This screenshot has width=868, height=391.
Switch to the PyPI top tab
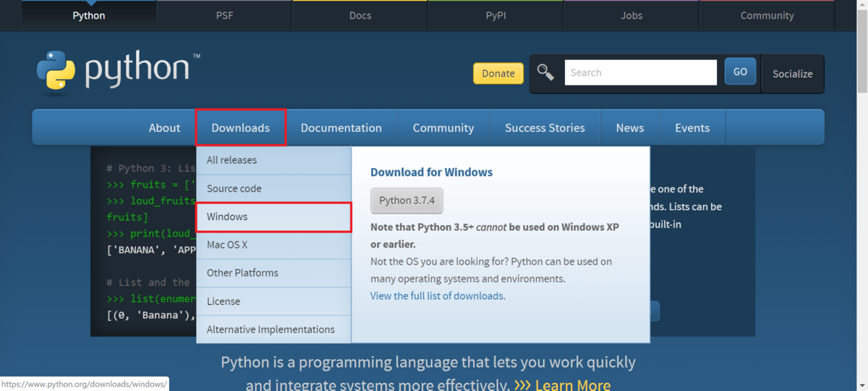[495, 15]
